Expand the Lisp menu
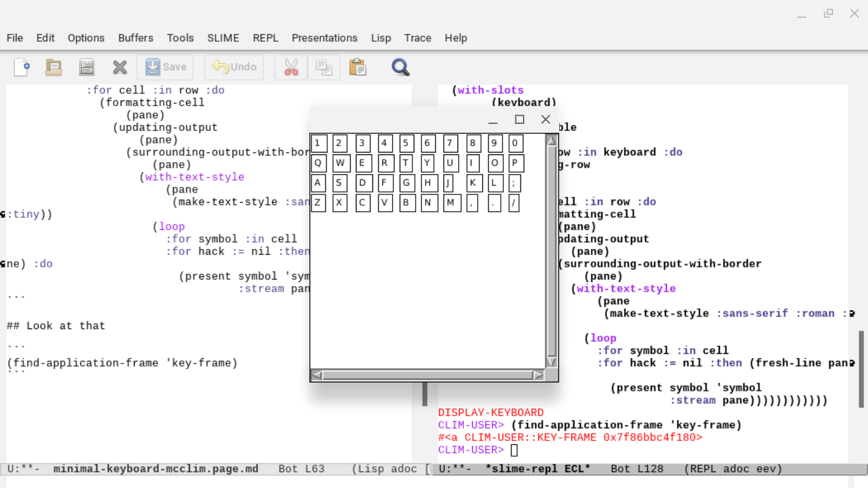868x488 pixels. tap(381, 38)
